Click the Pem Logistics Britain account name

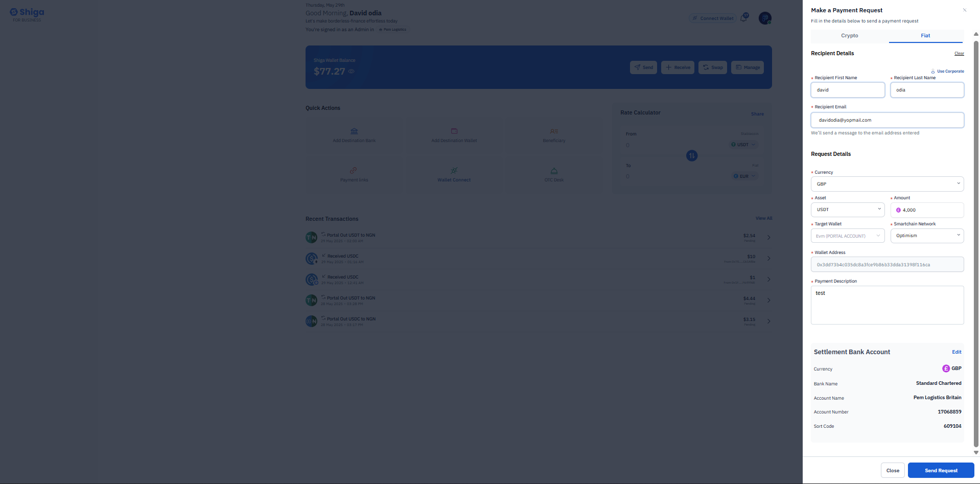click(x=937, y=398)
